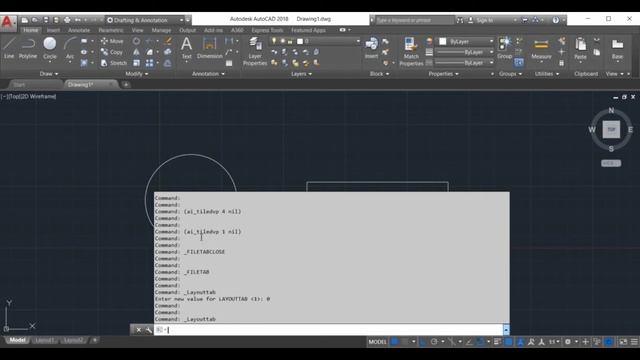Toggle MODEL space button in status bar
Viewport: 640px width, 360px height.
tap(377, 342)
